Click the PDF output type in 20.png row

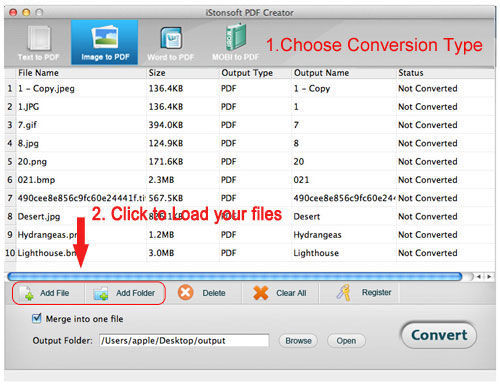click(229, 162)
